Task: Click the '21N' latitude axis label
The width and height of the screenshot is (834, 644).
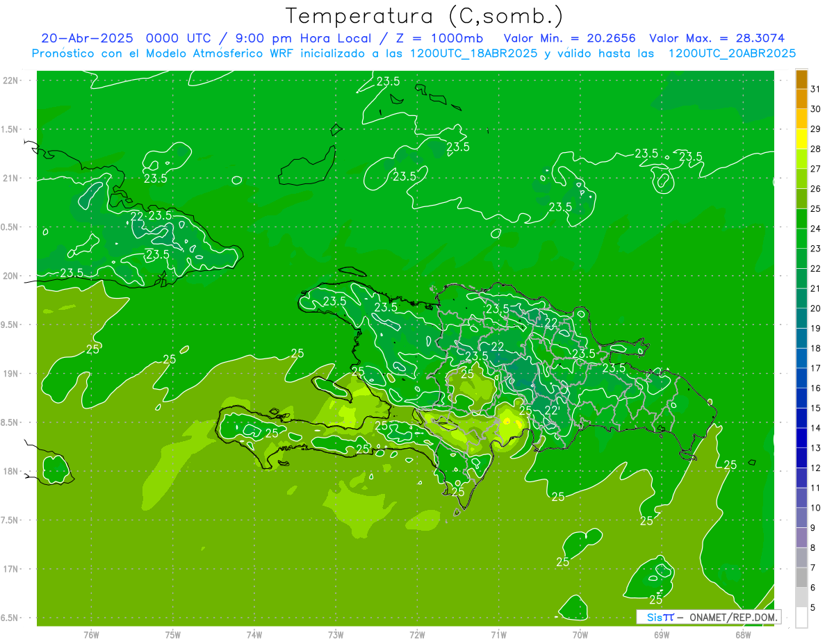Action: tap(11, 179)
